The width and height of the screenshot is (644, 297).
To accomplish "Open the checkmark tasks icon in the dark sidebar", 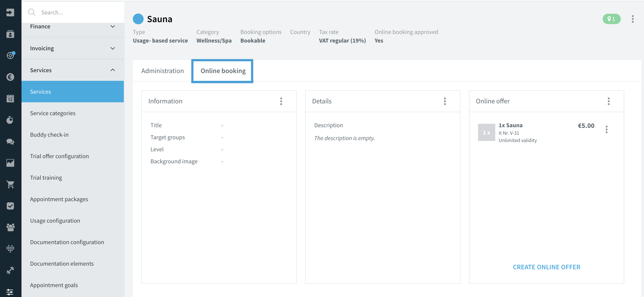I will (x=10, y=206).
